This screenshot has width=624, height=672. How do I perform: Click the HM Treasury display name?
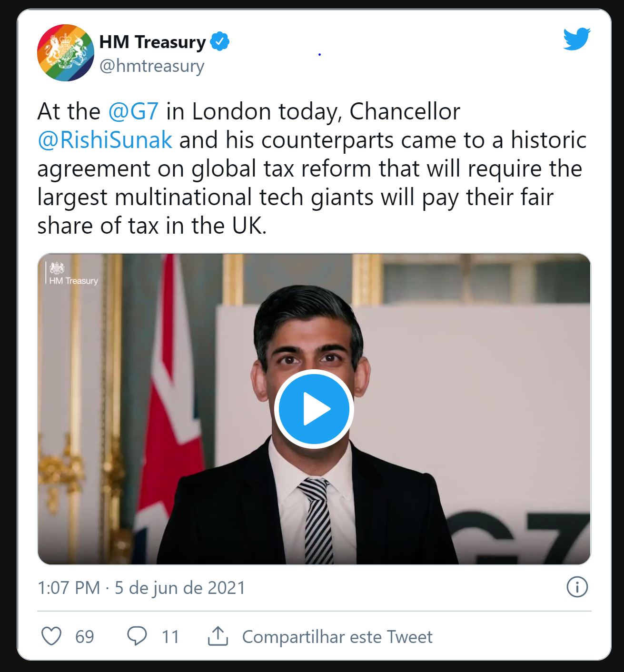tap(152, 42)
